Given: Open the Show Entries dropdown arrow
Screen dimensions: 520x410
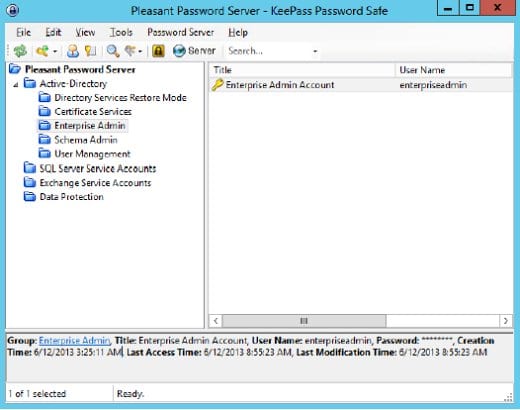Looking at the screenshot, I should pyautogui.click(x=140, y=51).
